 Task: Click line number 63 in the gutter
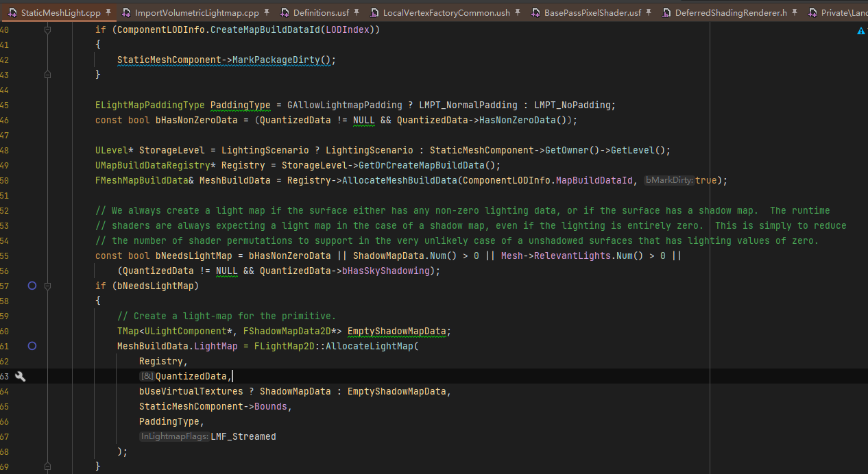4,376
